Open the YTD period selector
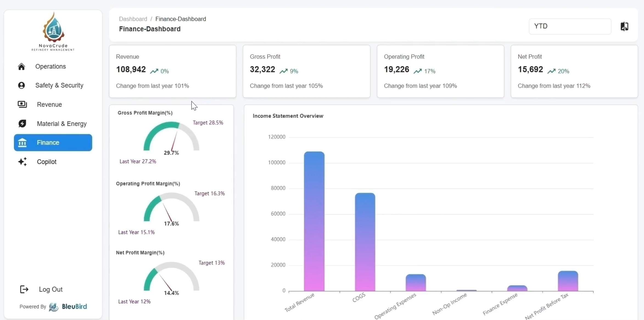 570,26
